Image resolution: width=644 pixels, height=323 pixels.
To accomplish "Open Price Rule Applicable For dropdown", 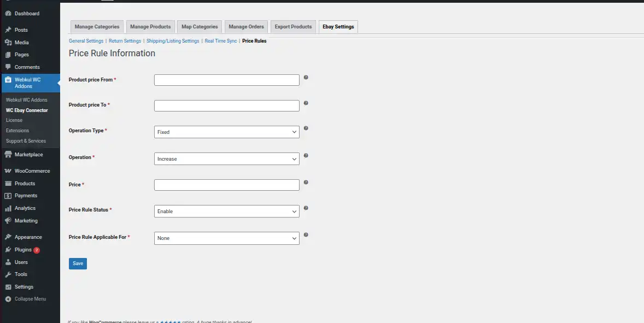I will pos(226,238).
